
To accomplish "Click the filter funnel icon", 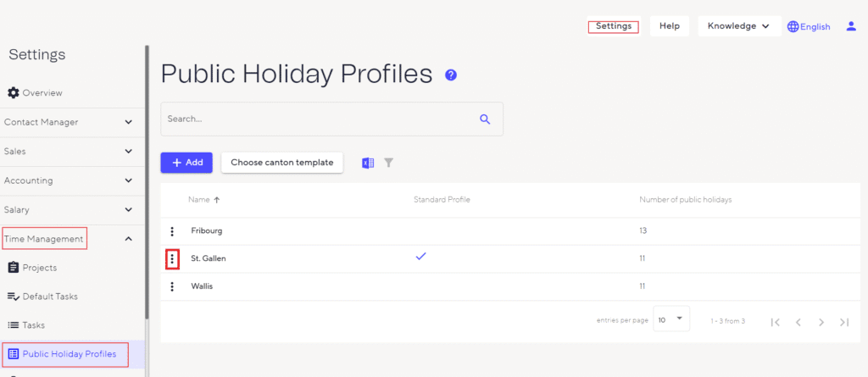I will pyautogui.click(x=388, y=163).
